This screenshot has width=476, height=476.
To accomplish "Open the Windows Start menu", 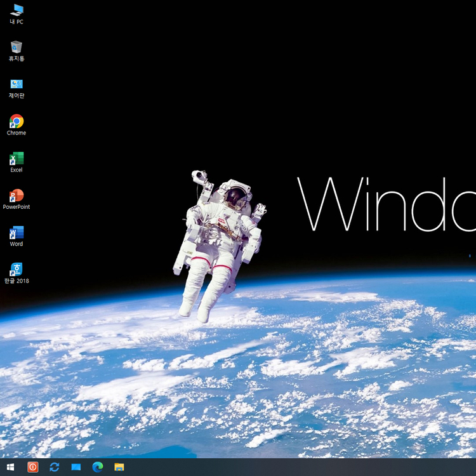I will (11, 467).
